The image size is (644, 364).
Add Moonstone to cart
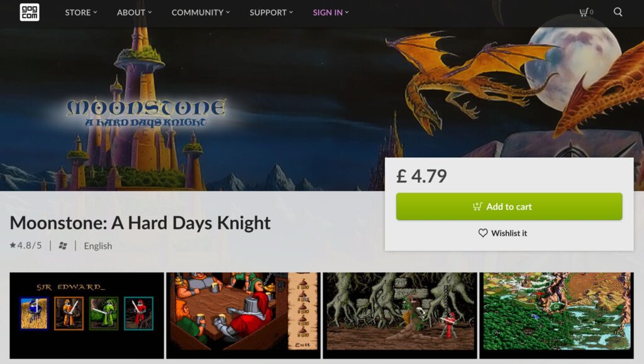509,206
